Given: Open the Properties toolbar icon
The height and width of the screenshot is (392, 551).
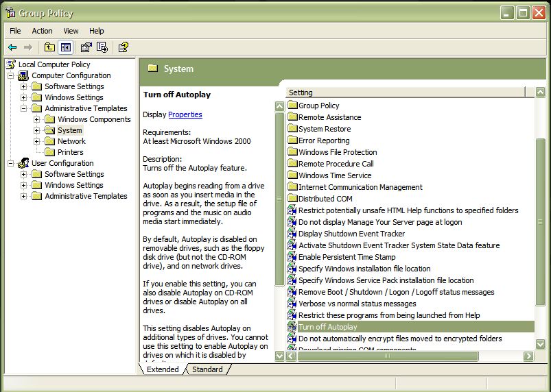Looking at the screenshot, I should pos(86,47).
